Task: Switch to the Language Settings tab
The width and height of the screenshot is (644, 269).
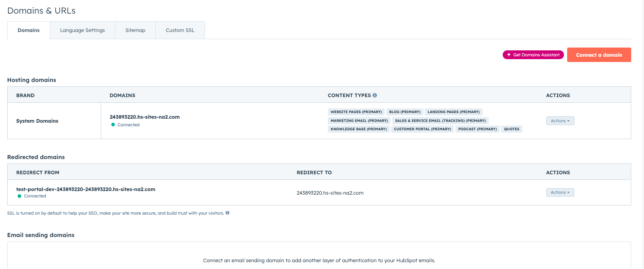Action: 82,30
